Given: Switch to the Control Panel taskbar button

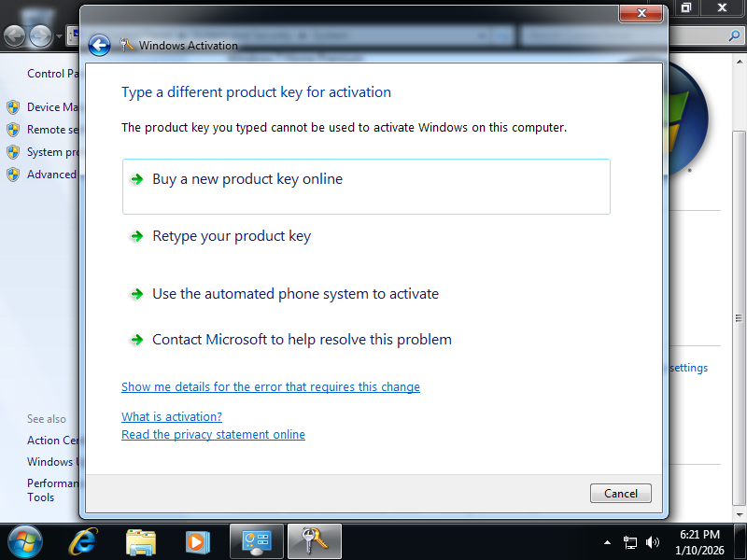Looking at the screenshot, I should (x=257, y=541).
